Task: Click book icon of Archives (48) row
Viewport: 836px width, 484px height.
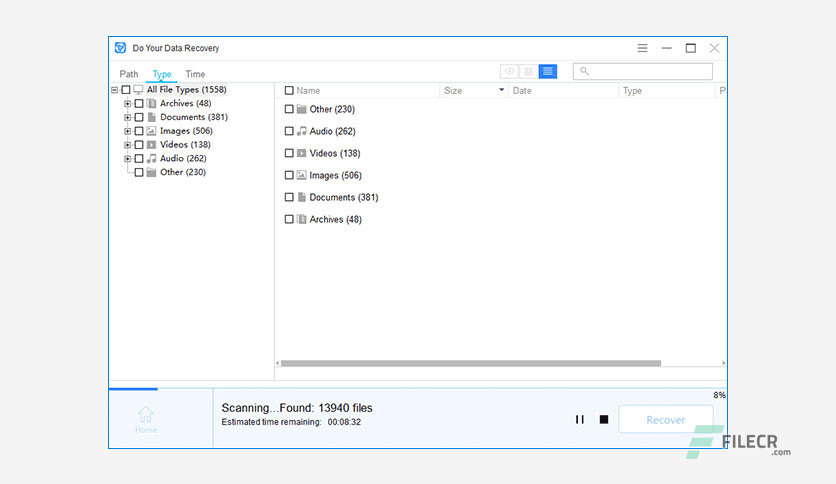Action: (x=301, y=219)
